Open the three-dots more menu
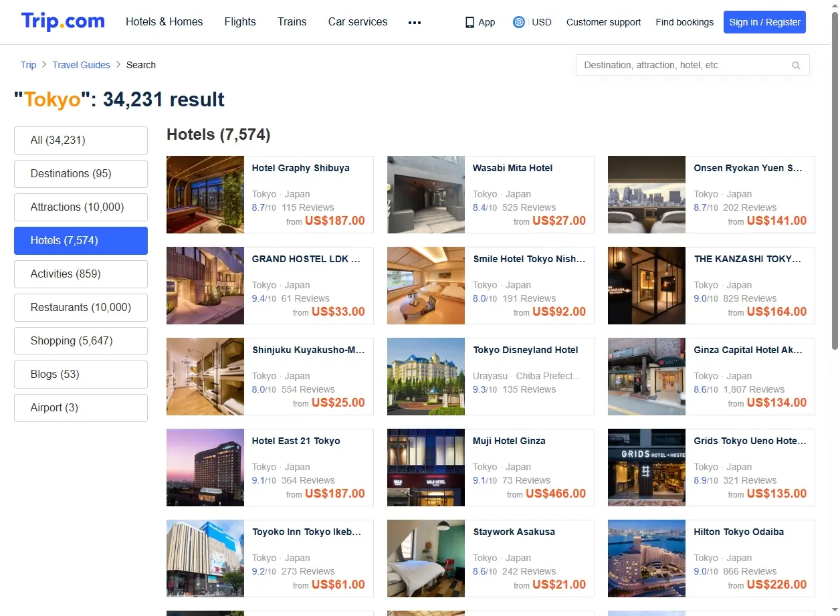840x616 pixels. [415, 22]
